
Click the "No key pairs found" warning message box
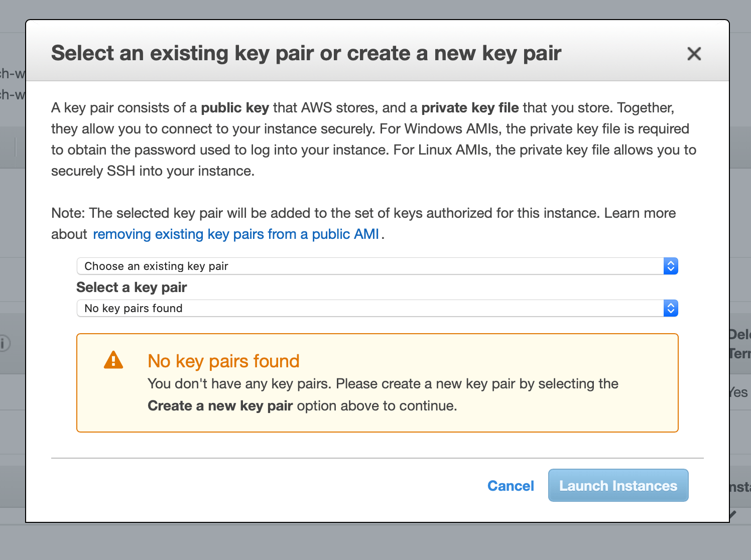pos(377,382)
